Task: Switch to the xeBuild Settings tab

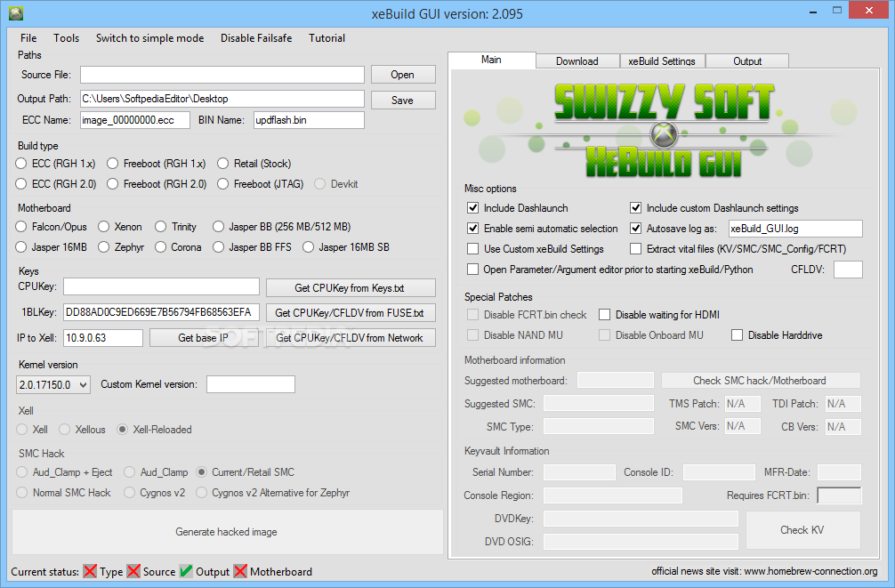Action: 662,61
